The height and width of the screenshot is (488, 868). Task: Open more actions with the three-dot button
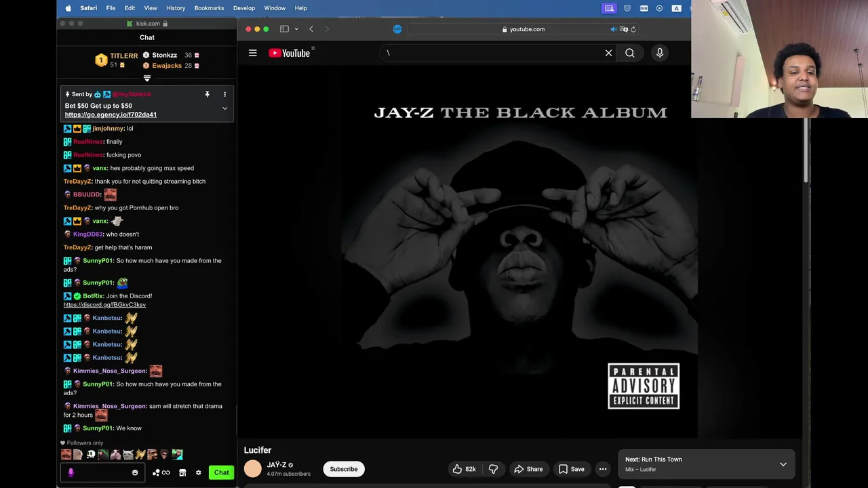(603, 469)
